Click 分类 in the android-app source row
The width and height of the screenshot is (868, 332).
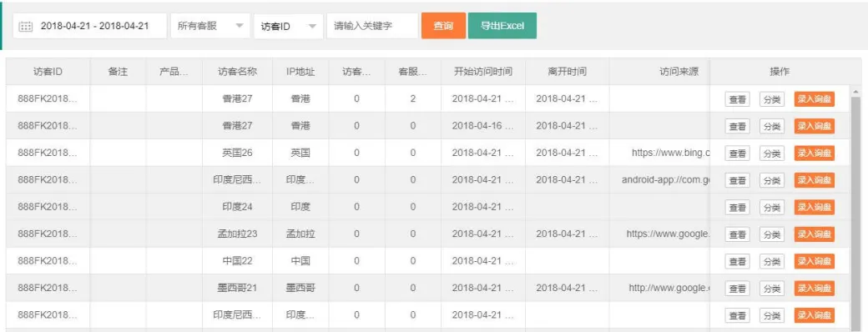[772, 180]
